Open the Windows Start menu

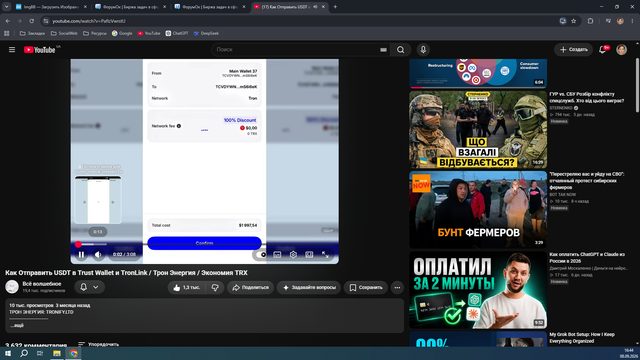pyautogui.click(x=8, y=353)
